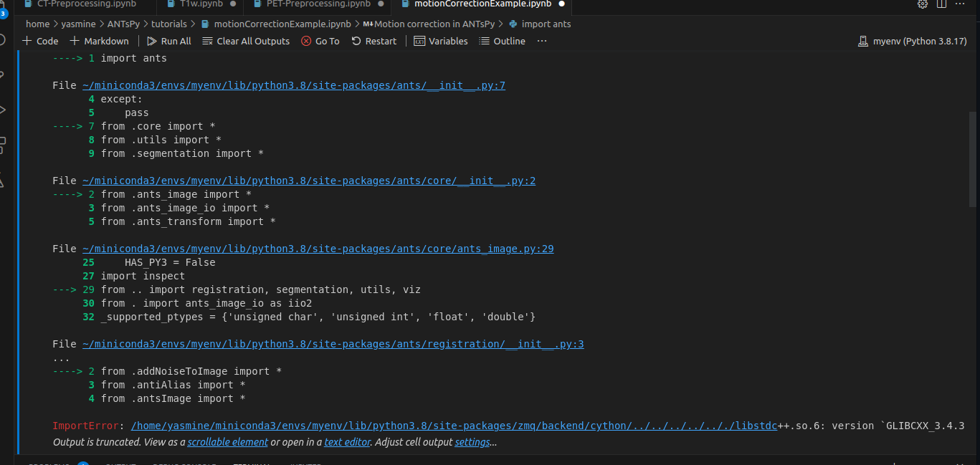Viewport: 980px width, 465px height.
Task: Open the editor actions ellipsis menu
Action: (960, 4)
